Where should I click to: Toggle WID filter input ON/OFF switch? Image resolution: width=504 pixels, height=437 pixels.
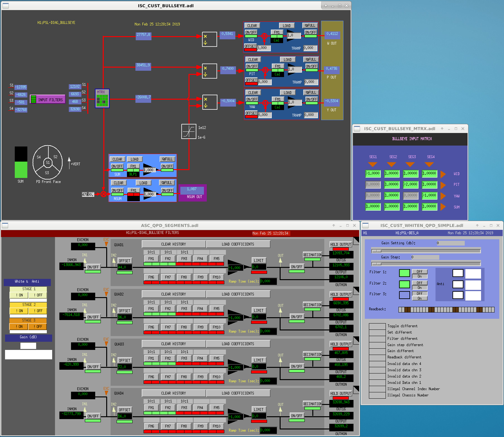click(x=251, y=32)
